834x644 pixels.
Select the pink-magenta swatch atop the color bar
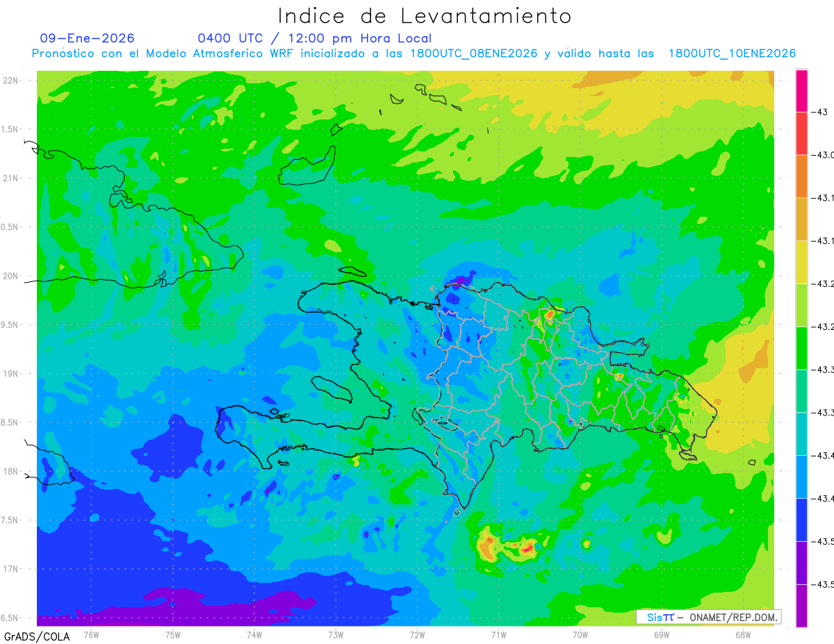pyautogui.click(x=801, y=90)
